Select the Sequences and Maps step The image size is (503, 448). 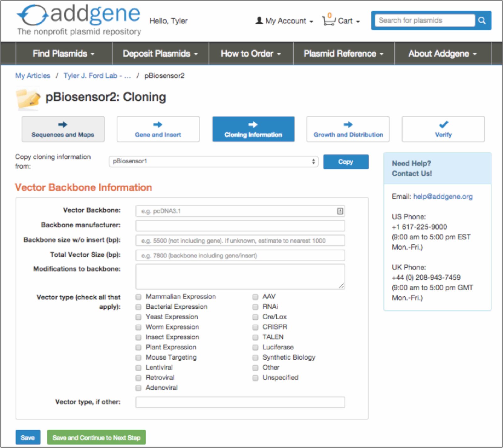coord(63,129)
